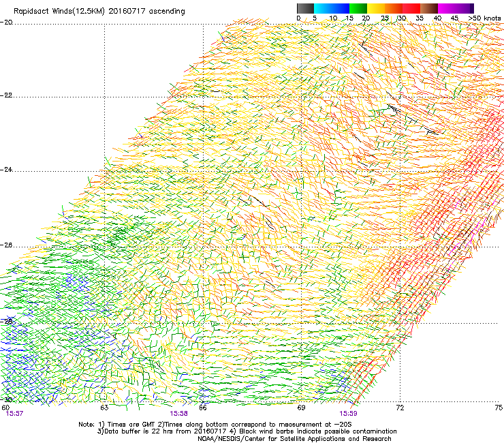Click the '15:58' purple time label

pos(178,414)
